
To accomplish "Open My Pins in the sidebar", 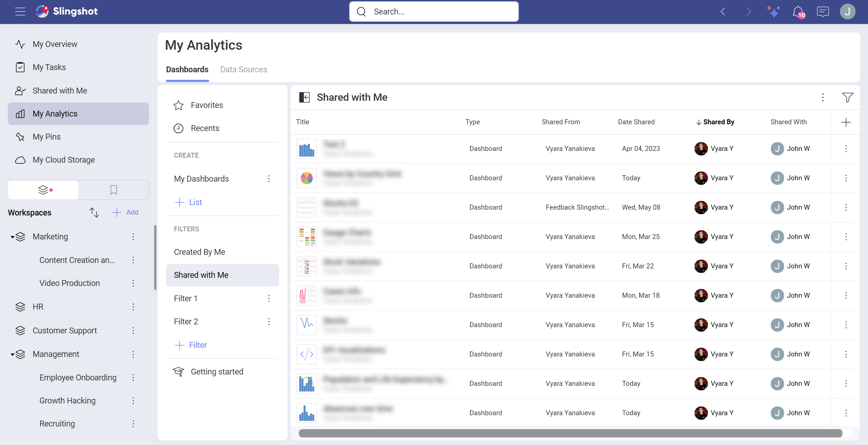I will click(x=78, y=137).
